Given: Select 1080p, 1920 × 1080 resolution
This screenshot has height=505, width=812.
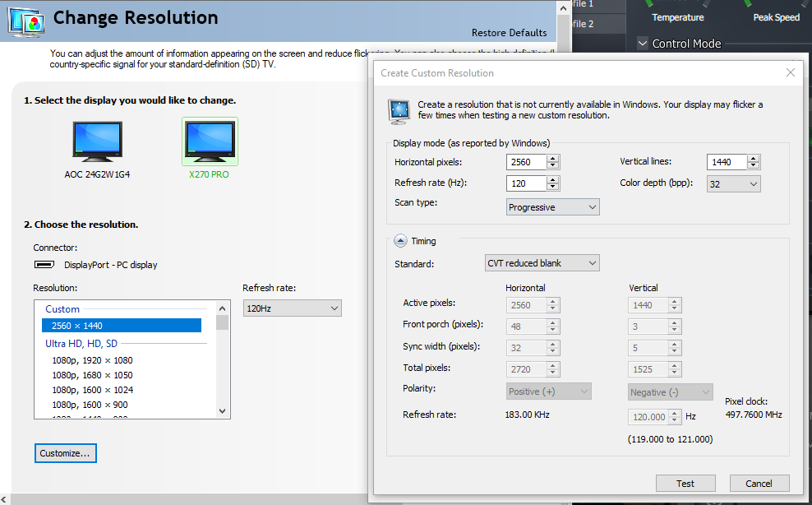Looking at the screenshot, I should [x=92, y=360].
